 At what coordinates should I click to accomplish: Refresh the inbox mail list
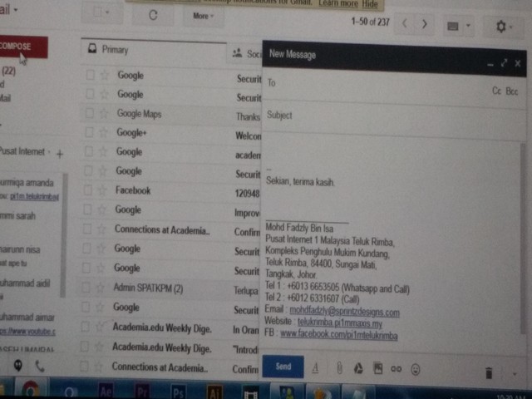(153, 15)
